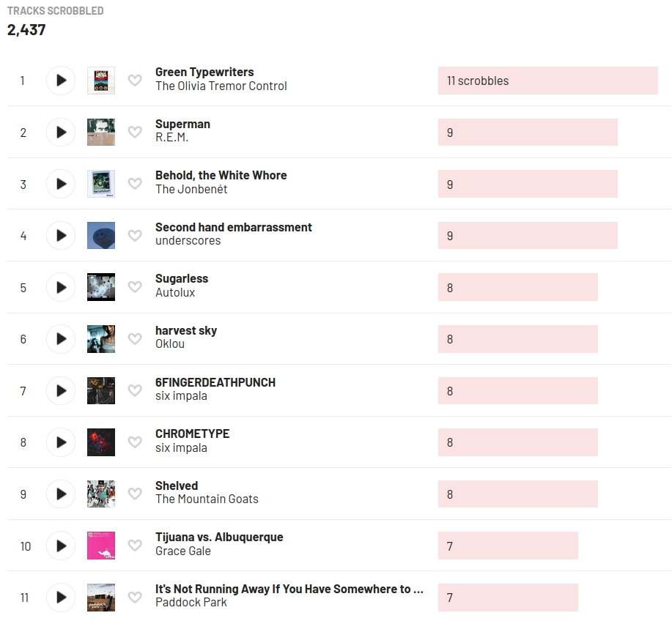Love the track harvest sky
This screenshot has height=621, width=672.
(x=135, y=339)
